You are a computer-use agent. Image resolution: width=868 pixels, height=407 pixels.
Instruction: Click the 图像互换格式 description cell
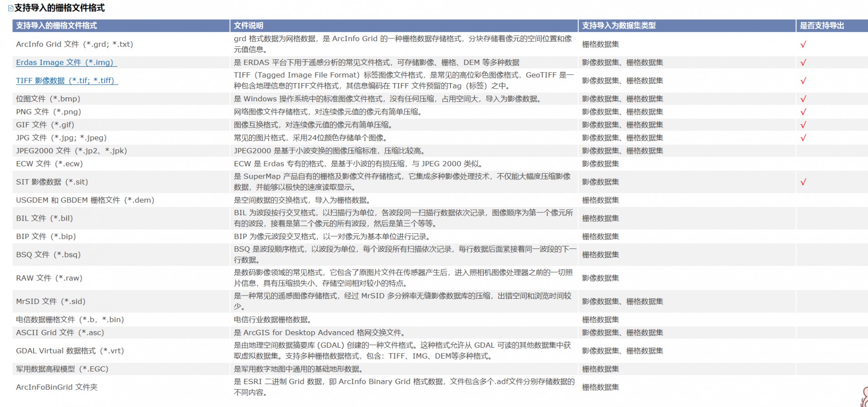[404, 125]
